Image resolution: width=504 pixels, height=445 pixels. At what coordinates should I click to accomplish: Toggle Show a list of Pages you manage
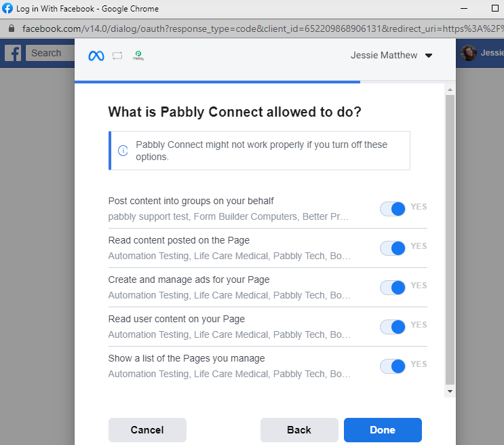(393, 366)
